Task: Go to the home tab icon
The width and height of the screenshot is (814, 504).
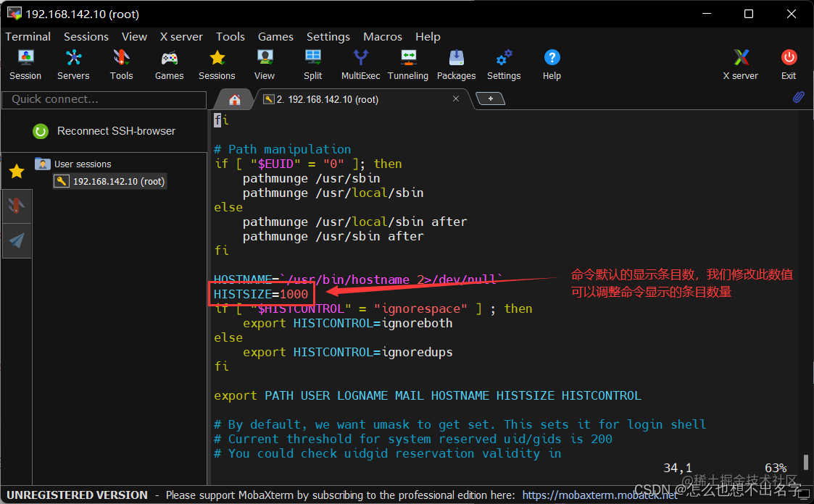Action: (235, 99)
